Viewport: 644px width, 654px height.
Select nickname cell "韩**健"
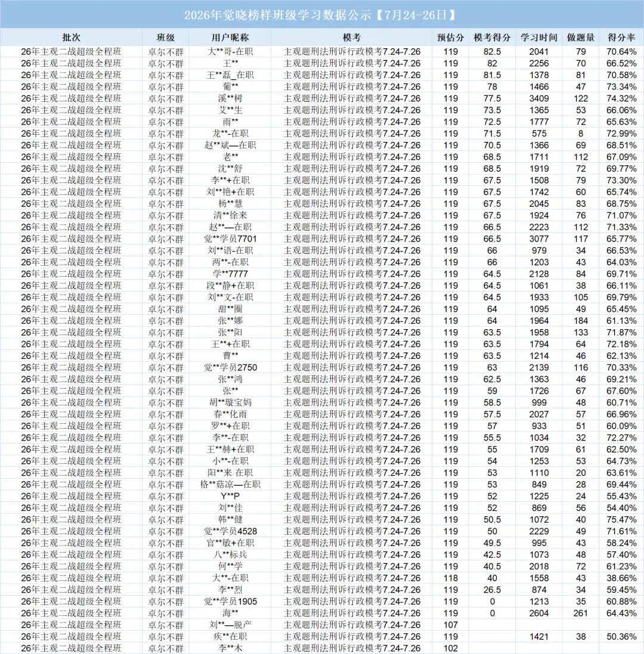tap(230, 520)
